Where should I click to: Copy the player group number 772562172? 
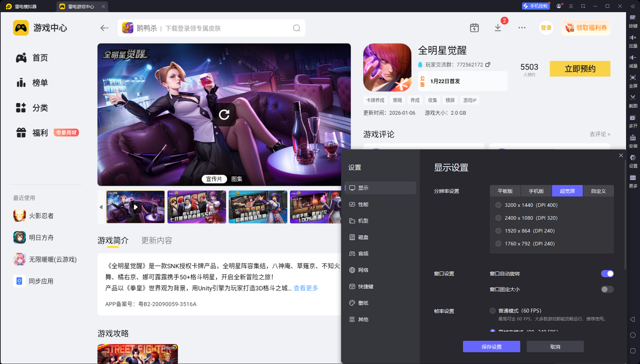click(488, 65)
